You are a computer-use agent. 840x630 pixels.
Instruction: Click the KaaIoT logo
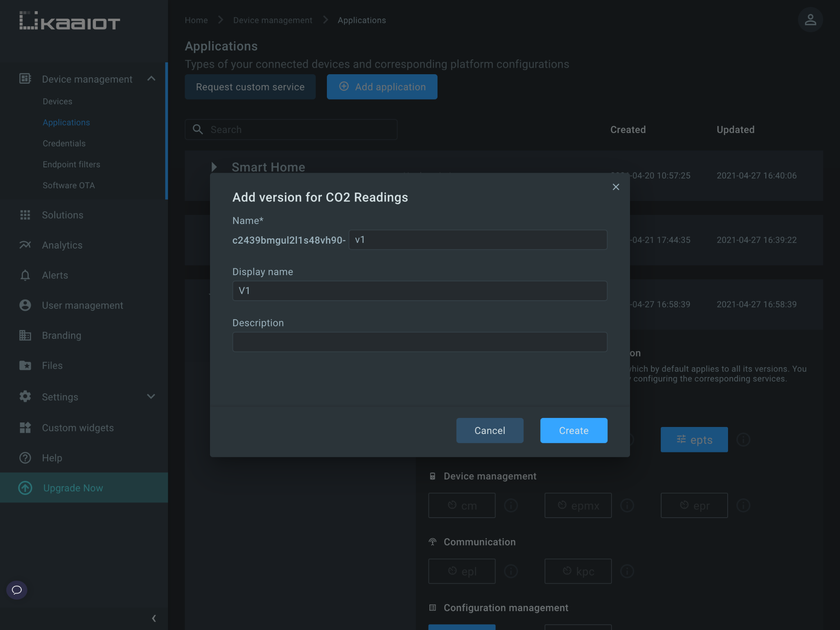pos(69,21)
